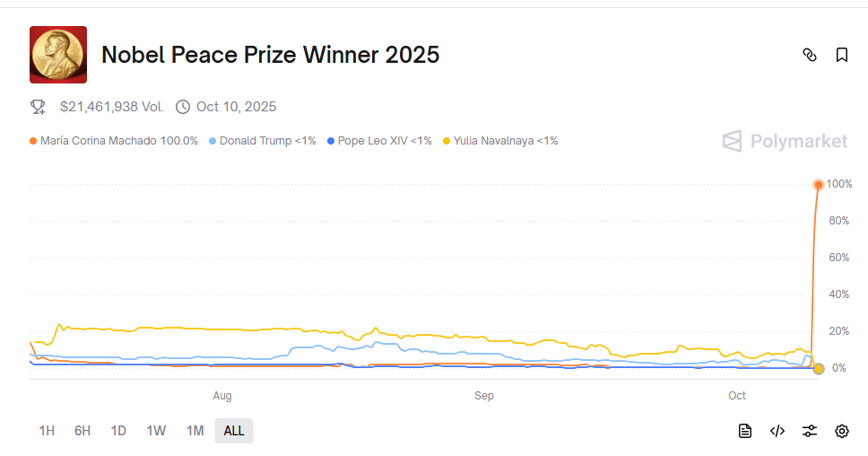
Task: Open the document icon below the chart
Action: [x=745, y=431]
